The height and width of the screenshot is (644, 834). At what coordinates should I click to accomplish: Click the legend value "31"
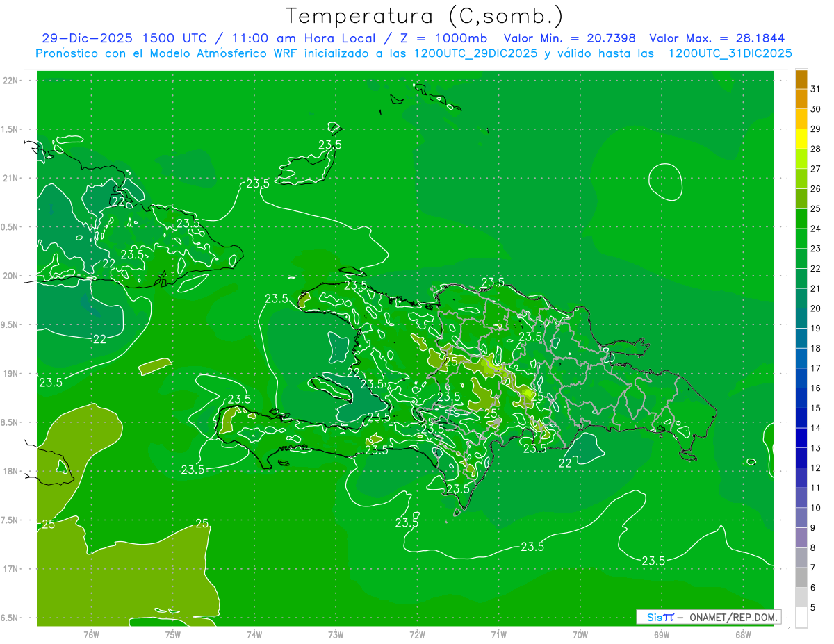tap(815, 89)
